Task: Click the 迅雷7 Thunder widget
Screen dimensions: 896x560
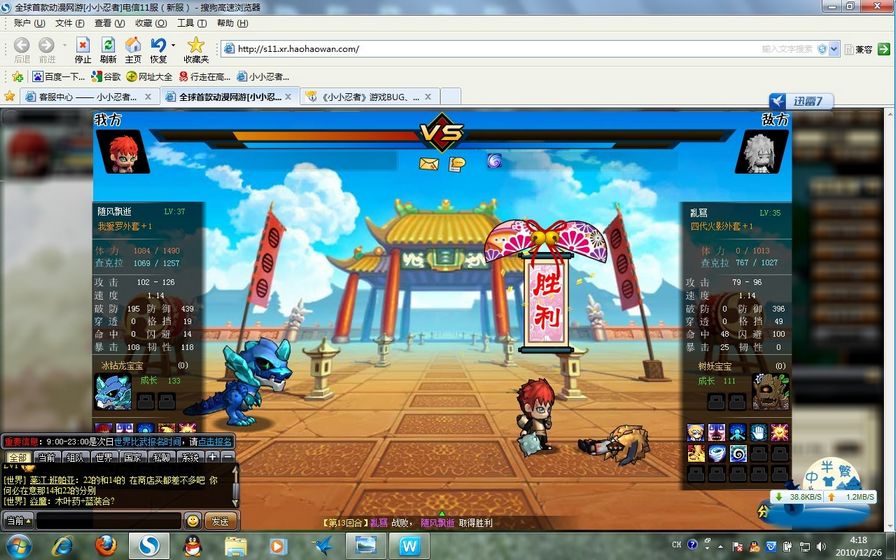Action: coord(801,102)
